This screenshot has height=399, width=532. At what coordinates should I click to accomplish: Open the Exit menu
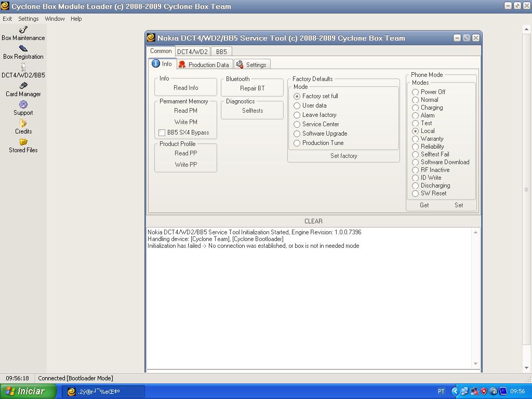pyautogui.click(x=7, y=19)
